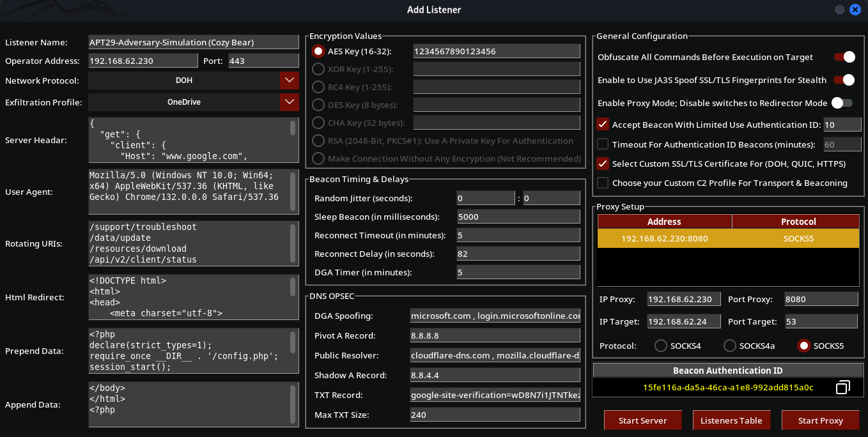Image resolution: width=868 pixels, height=437 pixels.
Task: Click the Port Target field
Action: click(821, 321)
